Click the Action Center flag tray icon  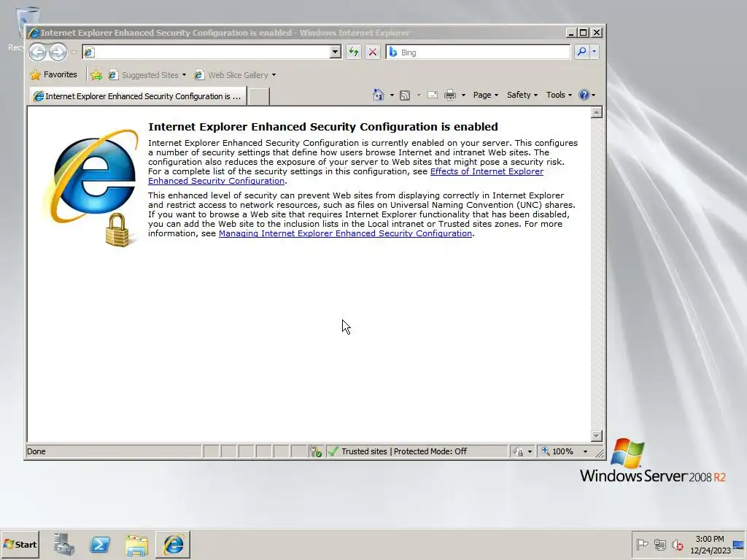642,544
